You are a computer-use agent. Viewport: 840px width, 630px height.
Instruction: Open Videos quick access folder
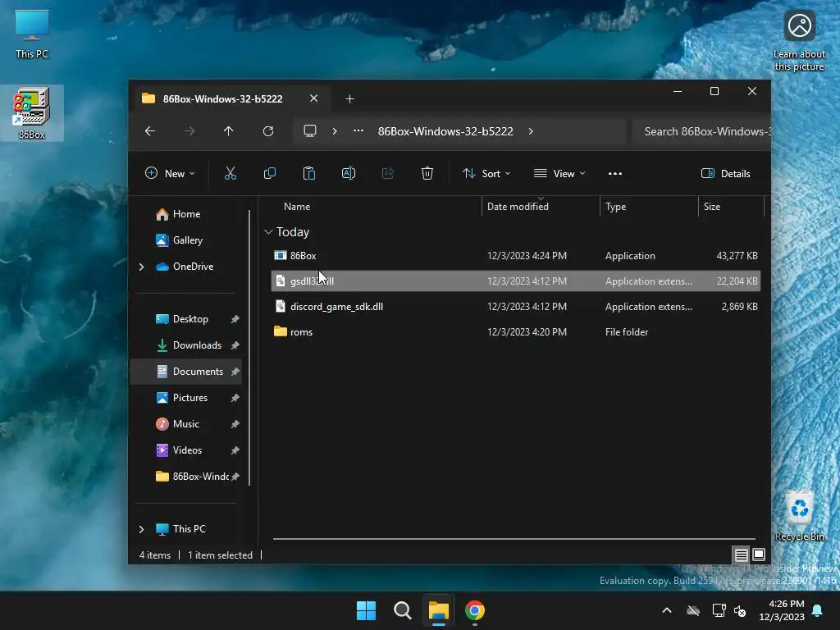point(185,450)
